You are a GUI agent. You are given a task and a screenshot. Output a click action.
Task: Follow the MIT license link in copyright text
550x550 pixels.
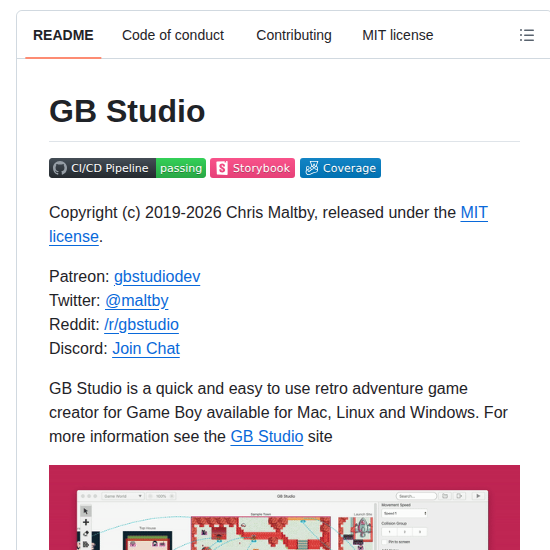tap(474, 213)
